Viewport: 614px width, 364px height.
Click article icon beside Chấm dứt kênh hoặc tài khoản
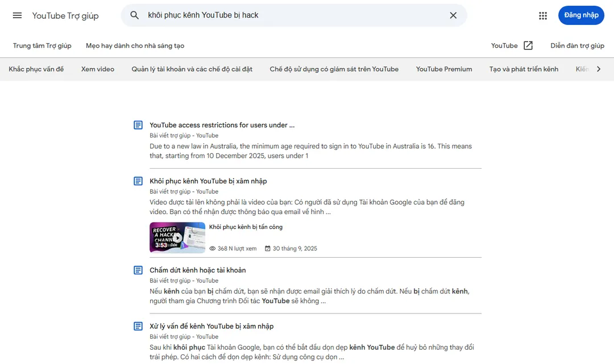click(138, 270)
